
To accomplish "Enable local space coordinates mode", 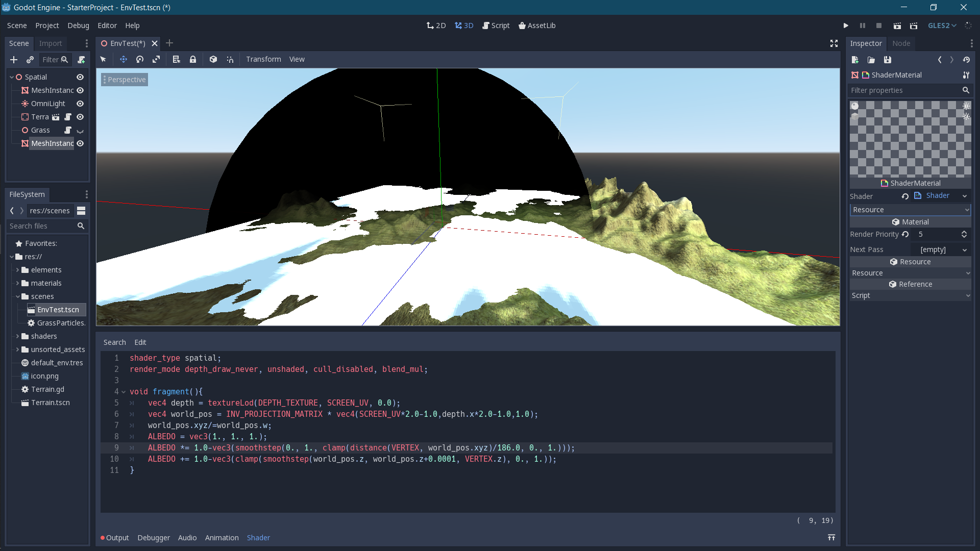I will (213, 59).
